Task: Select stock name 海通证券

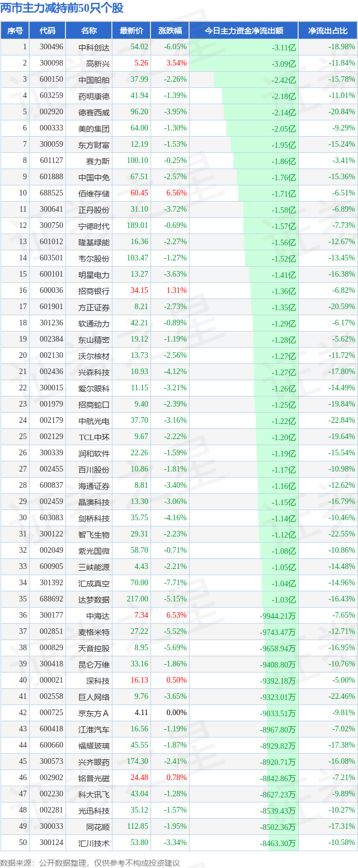Action: coord(94,486)
